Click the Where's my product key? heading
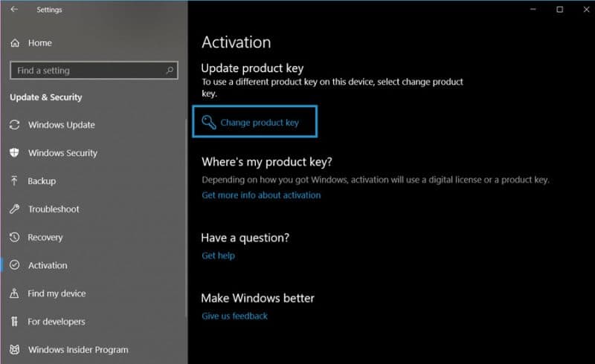 [267, 162]
